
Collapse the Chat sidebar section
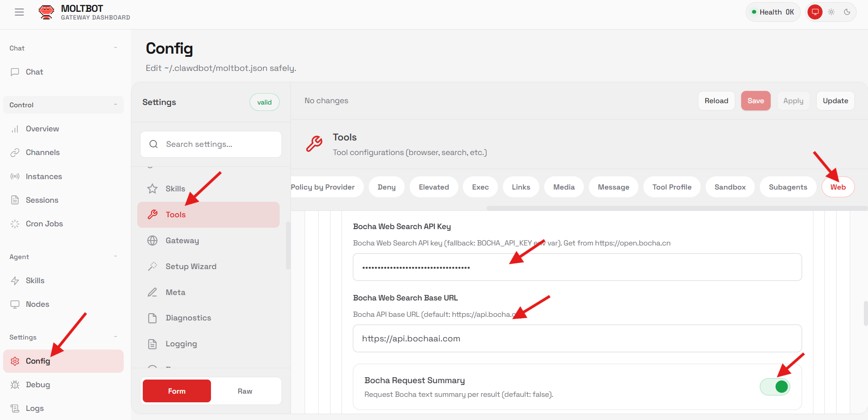point(63,48)
